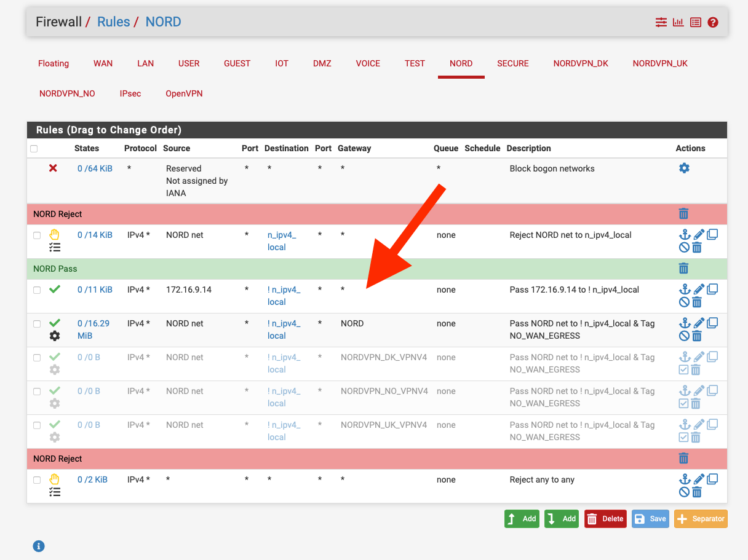The image size is (748, 560).
Task: Open the LAN rules tab
Action: point(145,63)
